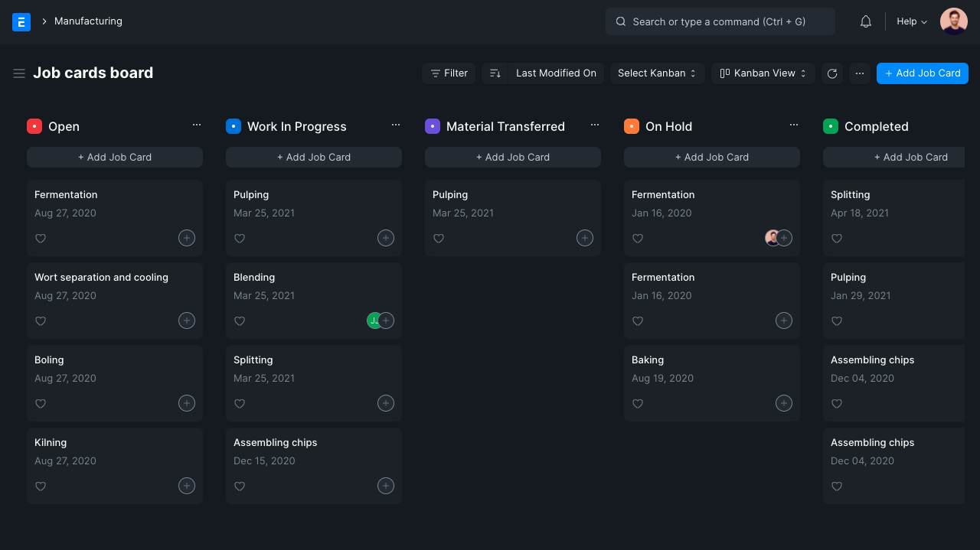
Task: Open the hamburger sidebar icon beside Job cards board
Action: [x=19, y=73]
